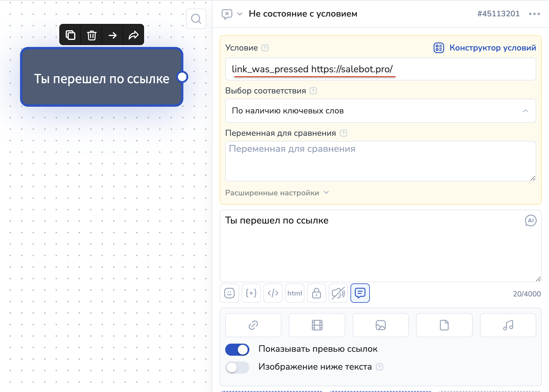Screen dimensions: 549x392
Task: Disable "Показывать превью ссылок" switch
Action: tap(237, 350)
